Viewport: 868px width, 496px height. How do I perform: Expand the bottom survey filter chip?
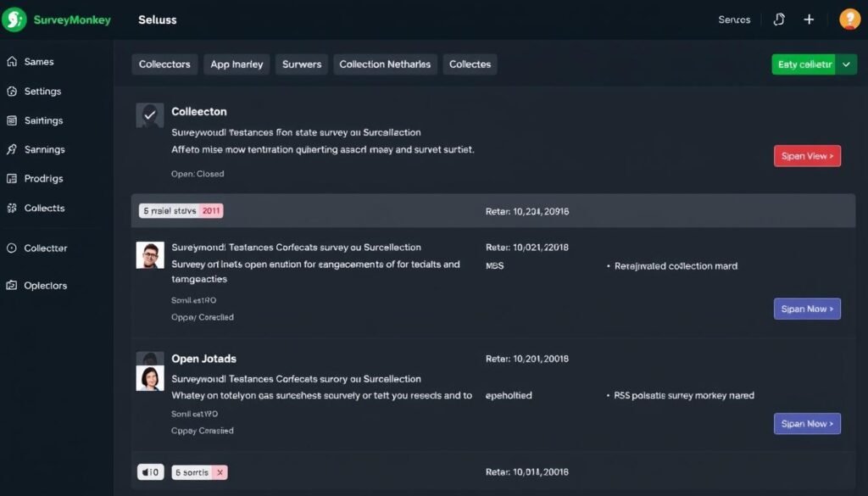pyautogui.click(x=150, y=471)
